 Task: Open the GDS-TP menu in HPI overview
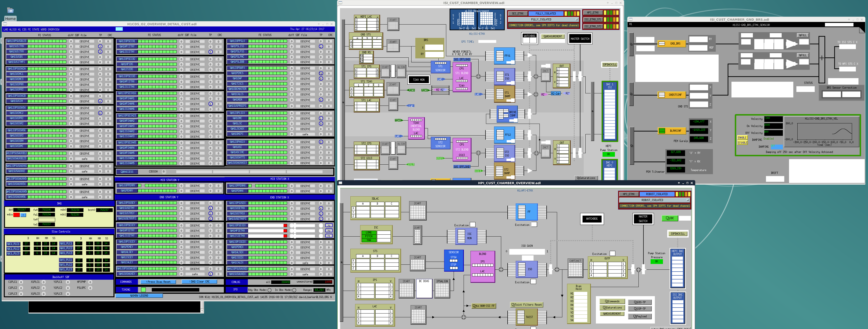point(640,302)
